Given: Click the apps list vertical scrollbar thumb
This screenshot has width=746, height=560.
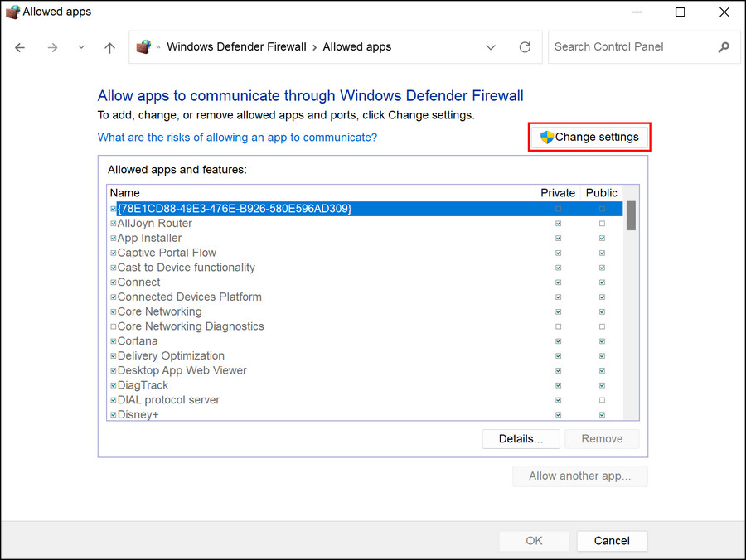Looking at the screenshot, I should coord(631,215).
